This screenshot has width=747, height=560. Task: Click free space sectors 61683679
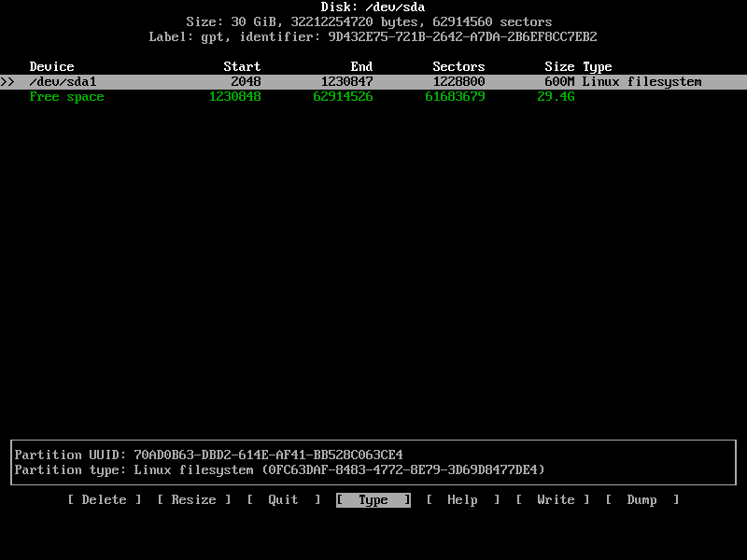click(455, 97)
